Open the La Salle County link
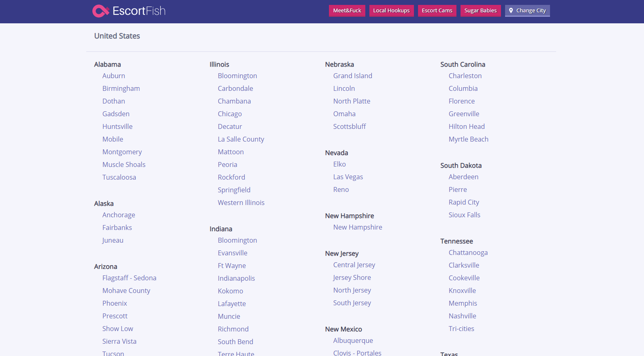The width and height of the screenshot is (644, 356). coord(241,139)
